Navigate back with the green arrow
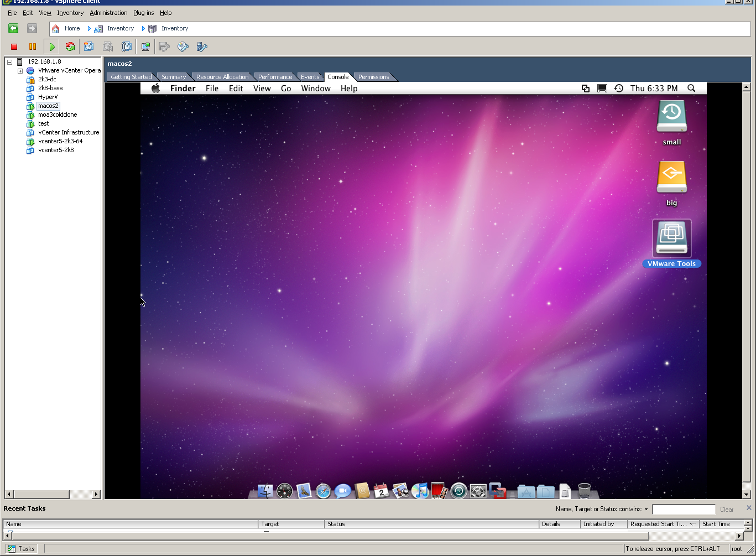The width and height of the screenshot is (756, 556). click(13, 28)
